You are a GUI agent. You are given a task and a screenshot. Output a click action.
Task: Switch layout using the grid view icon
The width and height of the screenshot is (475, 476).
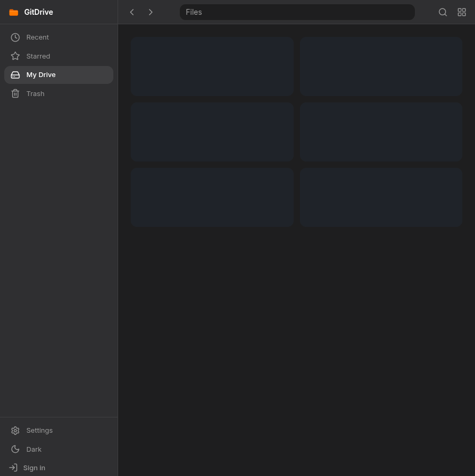pyautogui.click(x=462, y=12)
